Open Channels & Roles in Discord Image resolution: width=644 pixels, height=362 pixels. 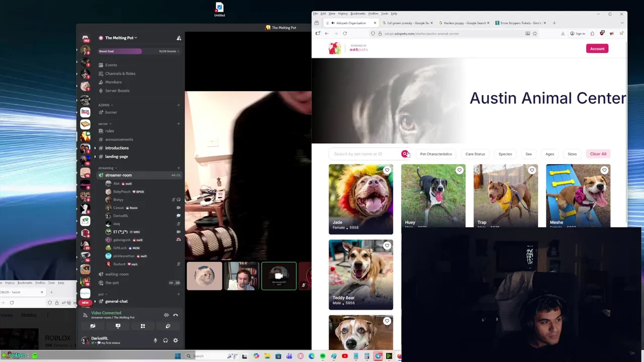[120, 73]
